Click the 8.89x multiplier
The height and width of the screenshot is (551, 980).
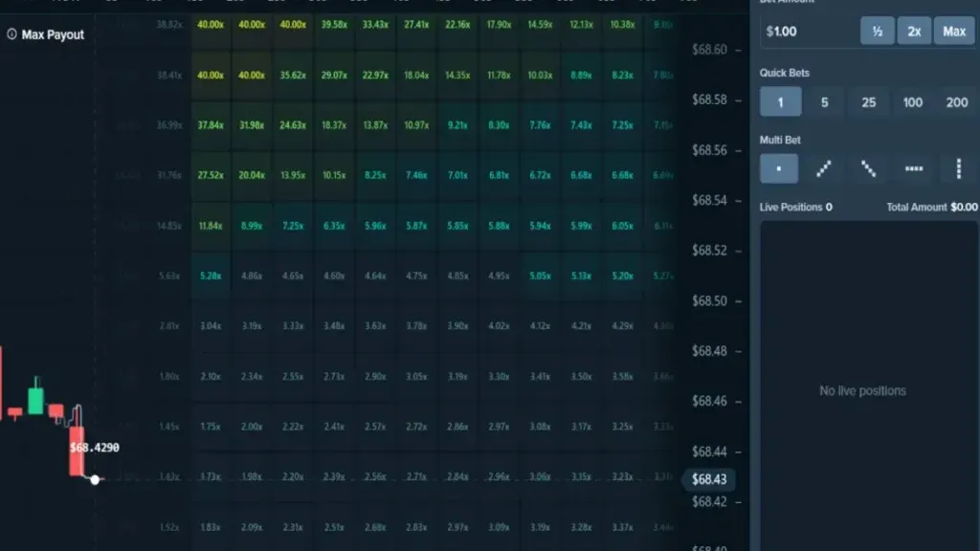click(x=582, y=75)
